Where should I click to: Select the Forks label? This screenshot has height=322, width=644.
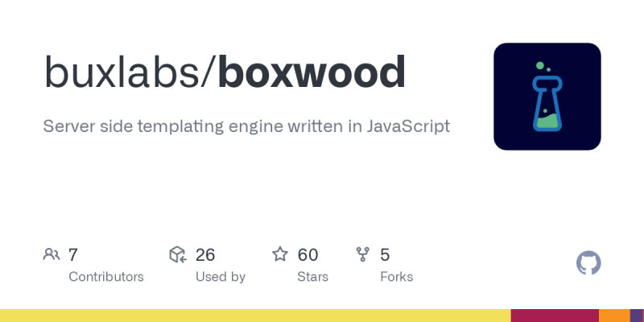click(396, 277)
